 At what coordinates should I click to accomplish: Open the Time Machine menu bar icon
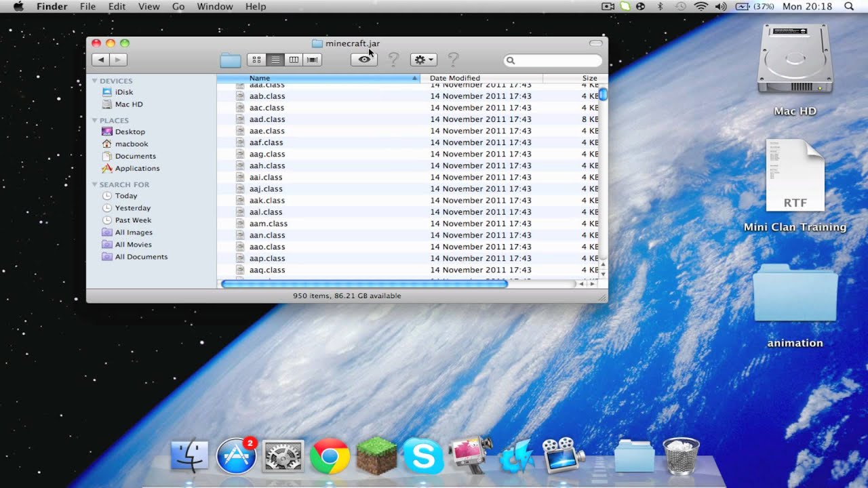coord(680,6)
